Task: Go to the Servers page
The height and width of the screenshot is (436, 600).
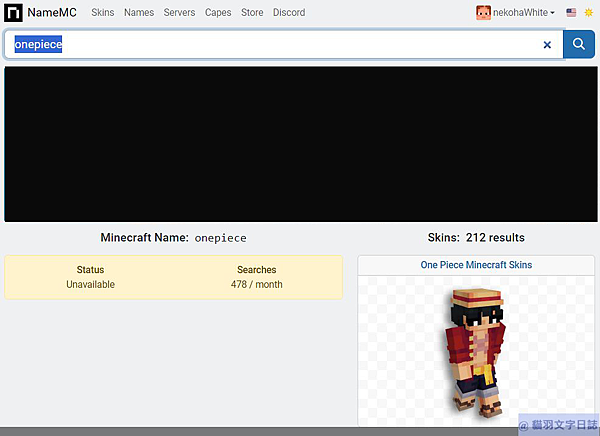Action: [x=179, y=13]
